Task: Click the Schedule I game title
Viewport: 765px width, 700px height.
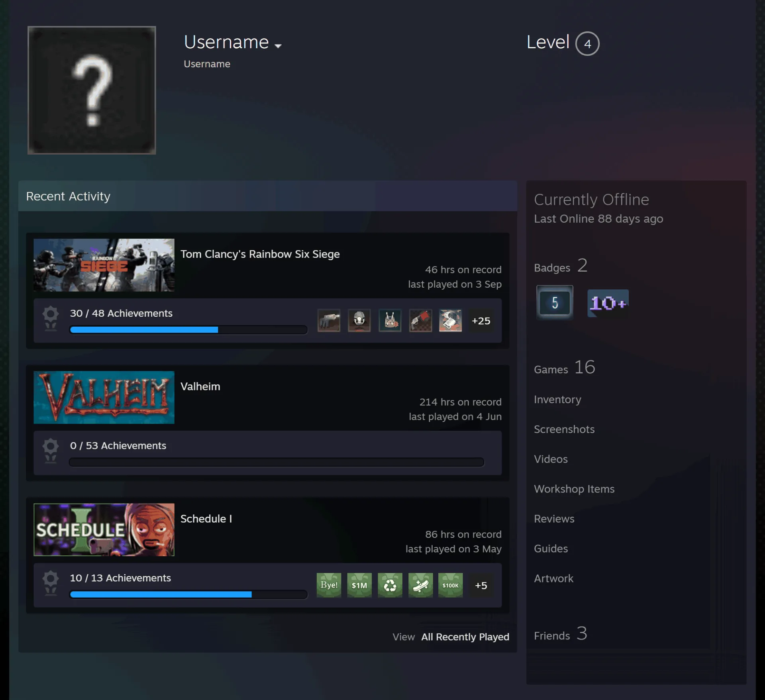Action: 206,518
